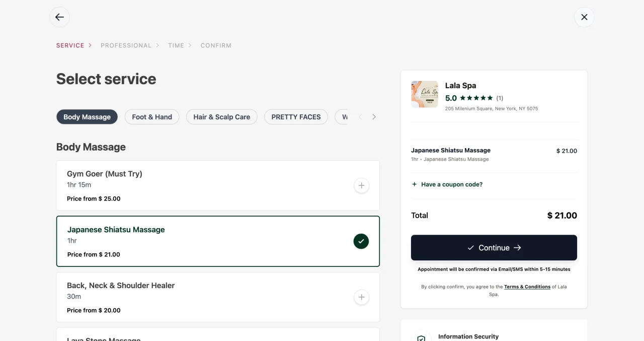Click the Lava Stone Massage service title
The width and height of the screenshot is (644, 341).
click(104, 339)
